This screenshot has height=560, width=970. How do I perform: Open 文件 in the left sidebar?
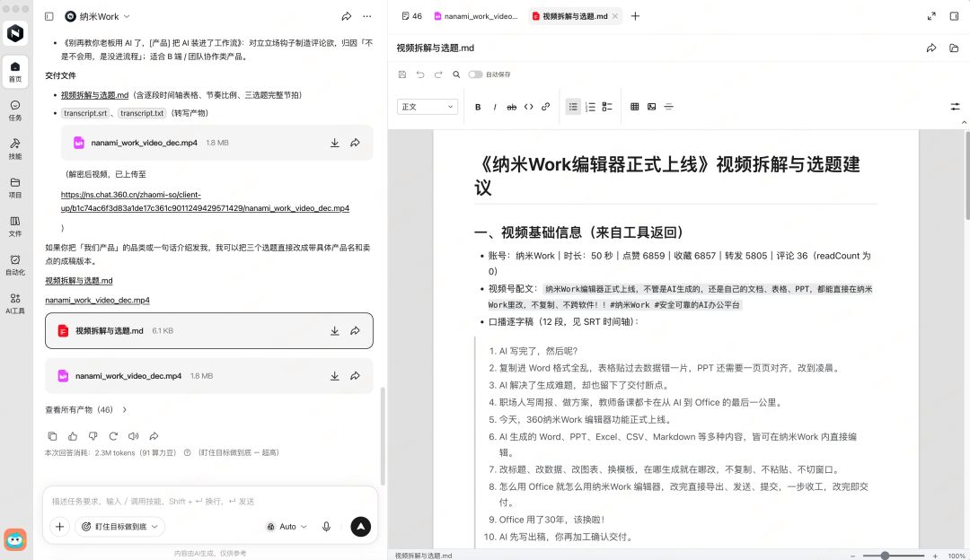coord(15,226)
